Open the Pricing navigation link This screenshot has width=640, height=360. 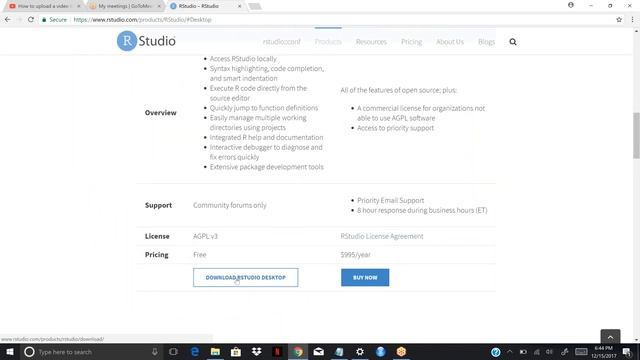pos(411,42)
